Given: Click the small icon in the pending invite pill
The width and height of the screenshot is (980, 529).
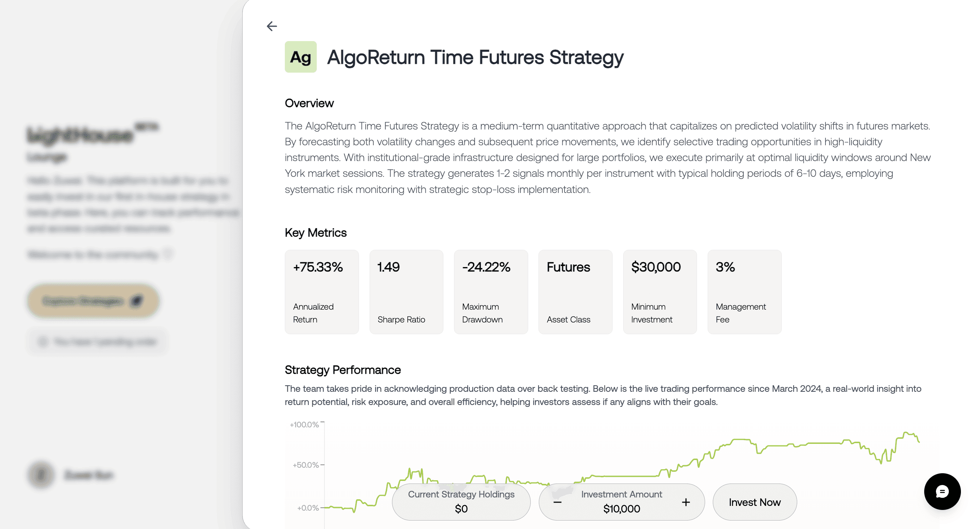Looking at the screenshot, I should point(43,342).
